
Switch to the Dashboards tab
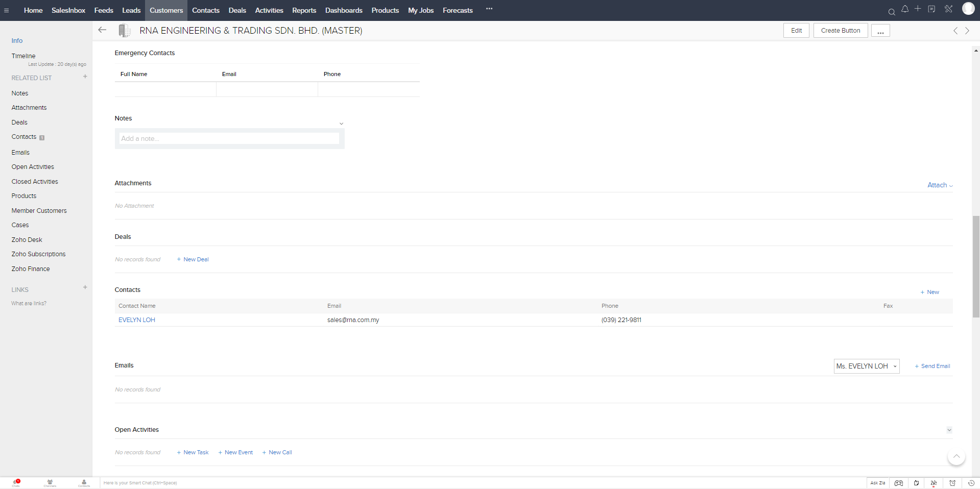[344, 10]
